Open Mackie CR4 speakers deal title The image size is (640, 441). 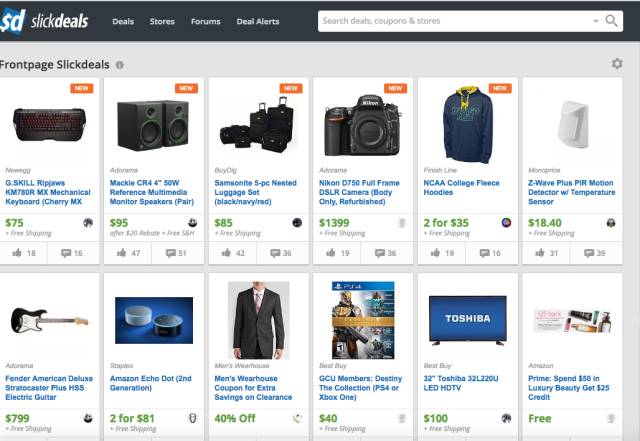pyautogui.click(x=151, y=192)
